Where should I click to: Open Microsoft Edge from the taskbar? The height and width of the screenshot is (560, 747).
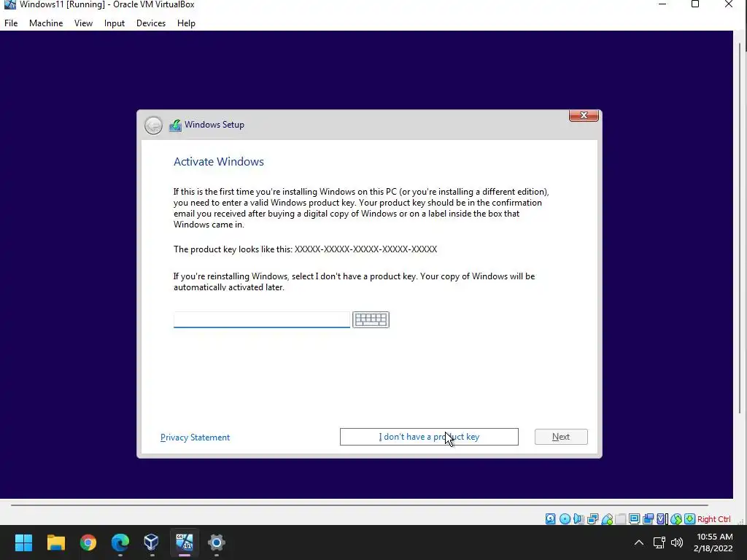pos(120,542)
